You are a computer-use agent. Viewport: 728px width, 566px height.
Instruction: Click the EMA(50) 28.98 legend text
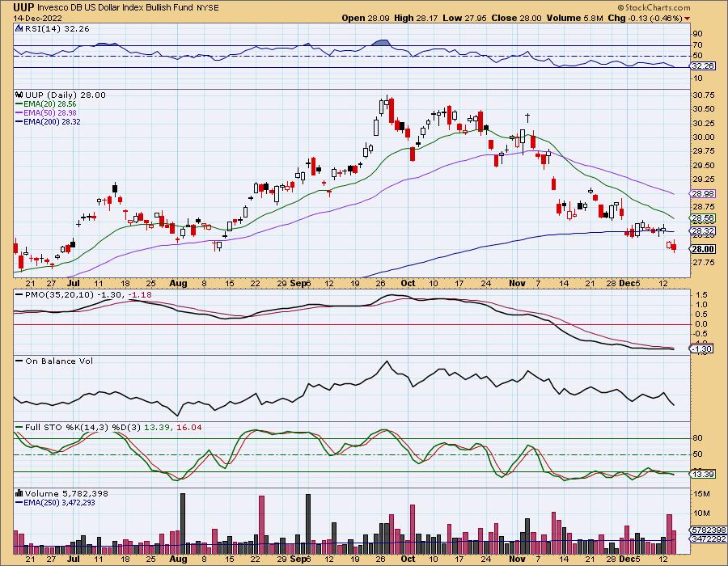pyautogui.click(x=50, y=112)
